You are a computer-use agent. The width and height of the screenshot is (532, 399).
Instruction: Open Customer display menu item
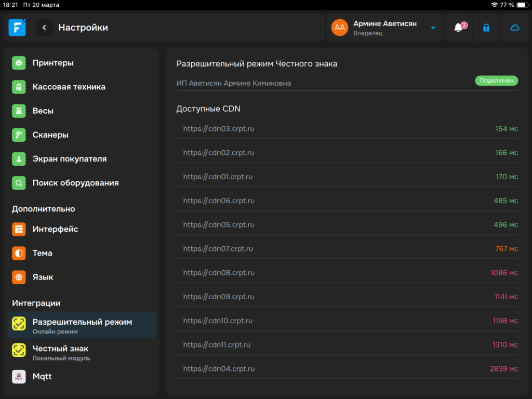coord(69,159)
